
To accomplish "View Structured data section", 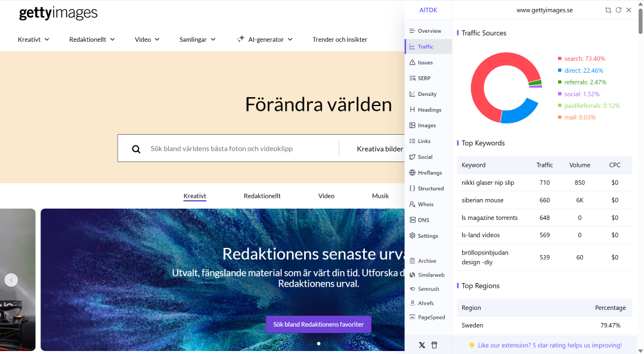I will pos(428,188).
